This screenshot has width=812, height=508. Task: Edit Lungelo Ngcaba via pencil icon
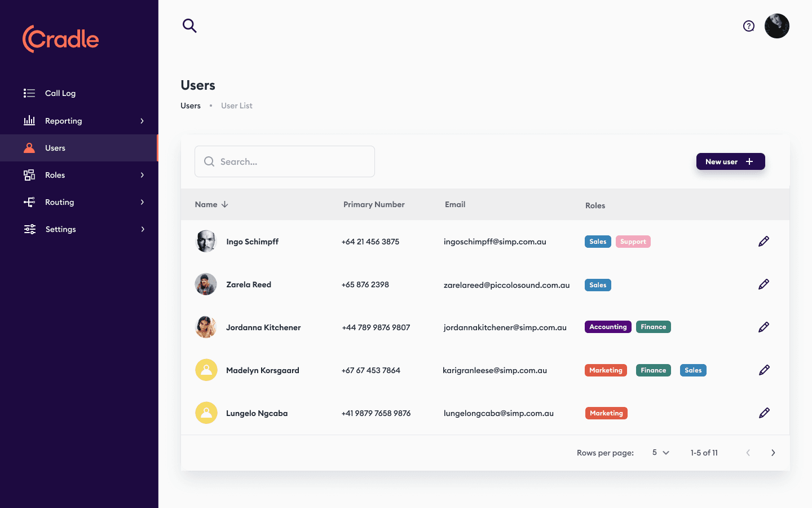[x=764, y=413]
